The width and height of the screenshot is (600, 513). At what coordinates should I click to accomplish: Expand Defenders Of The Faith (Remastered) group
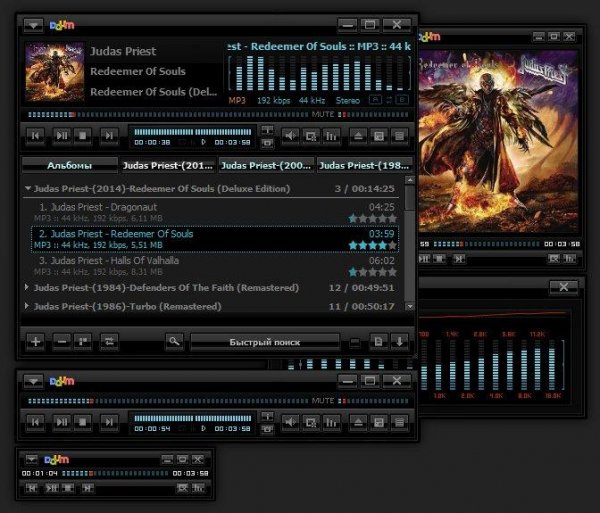tap(27, 287)
